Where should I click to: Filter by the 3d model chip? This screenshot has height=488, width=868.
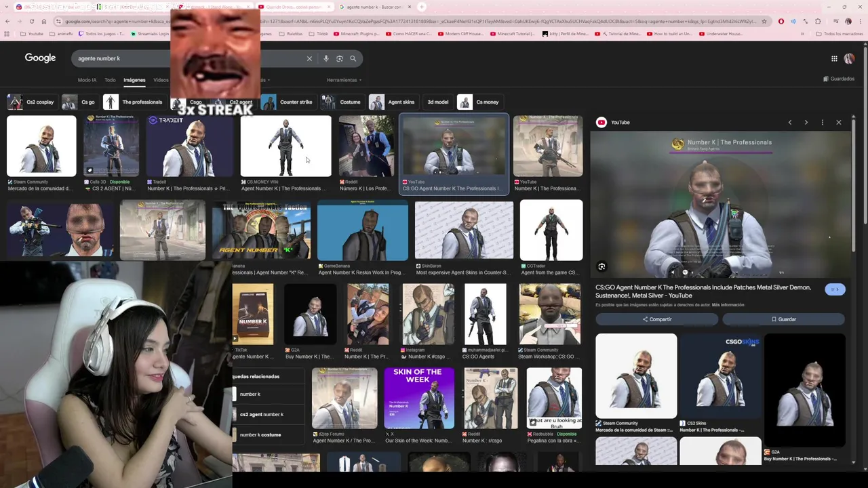pos(437,102)
